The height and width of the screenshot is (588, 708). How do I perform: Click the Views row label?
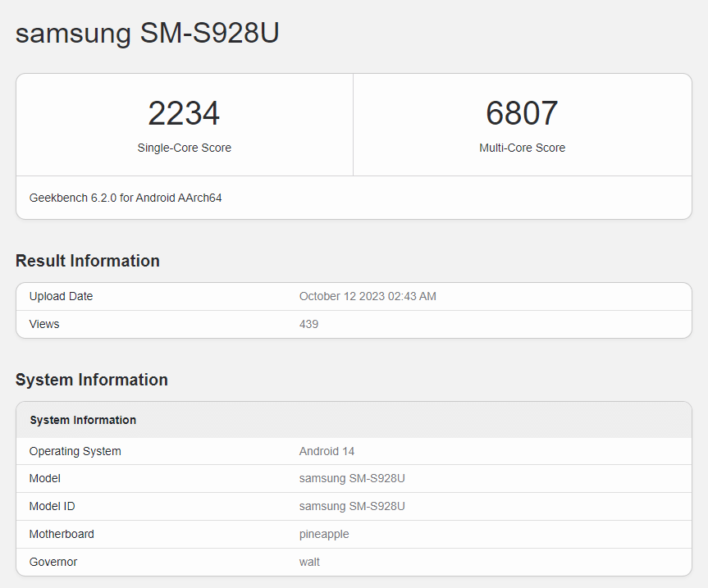[x=44, y=324]
